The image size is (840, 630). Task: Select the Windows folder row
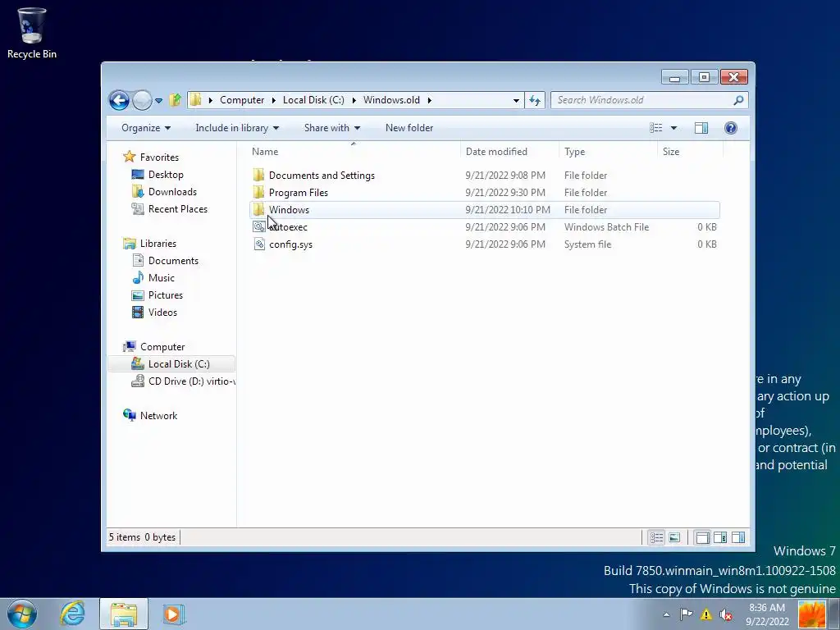tap(484, 209)
